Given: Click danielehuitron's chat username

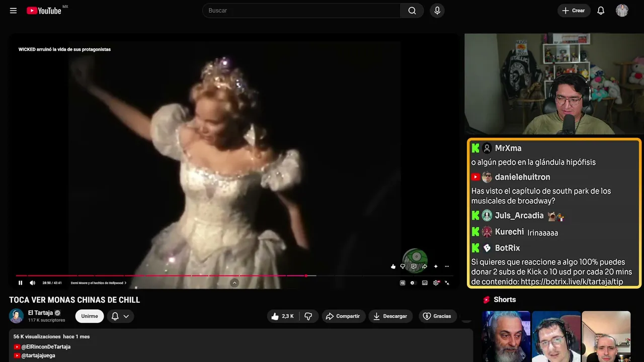Looking at the screenshot, I should point(523,177).
